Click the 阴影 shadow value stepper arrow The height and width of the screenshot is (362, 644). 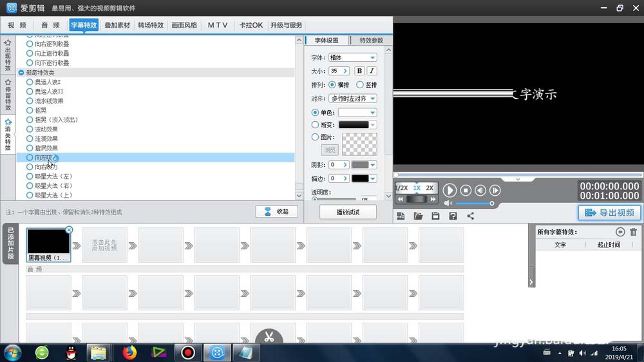tap(345, 165)
